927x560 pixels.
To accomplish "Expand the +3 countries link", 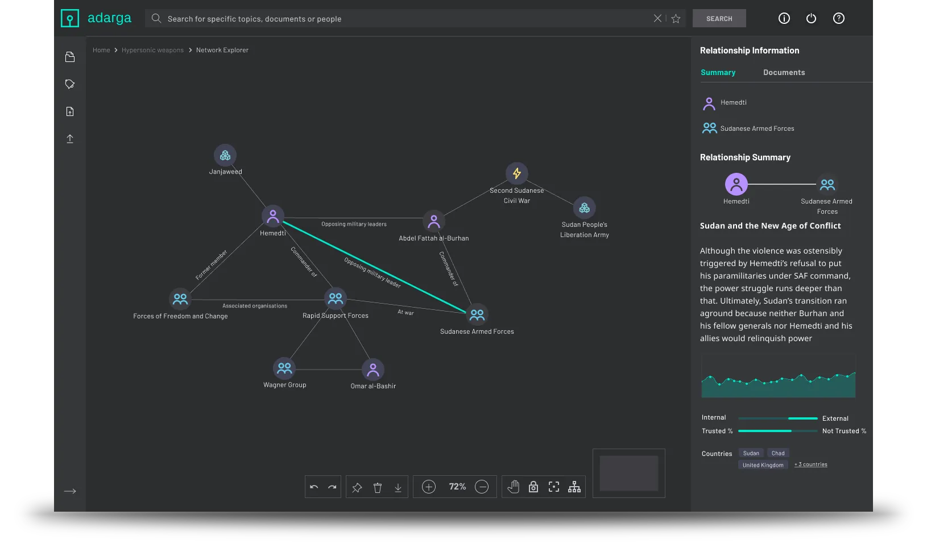I will click(810, 464).
